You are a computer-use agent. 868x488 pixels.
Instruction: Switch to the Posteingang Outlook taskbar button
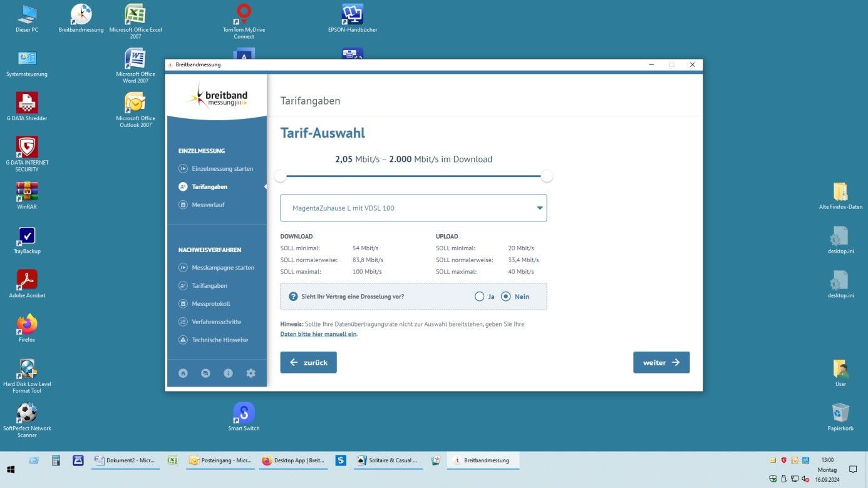click(x=220, y=460)
